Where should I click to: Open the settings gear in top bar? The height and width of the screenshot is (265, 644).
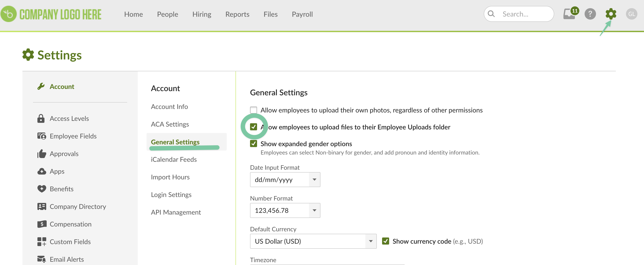point(611,14)
